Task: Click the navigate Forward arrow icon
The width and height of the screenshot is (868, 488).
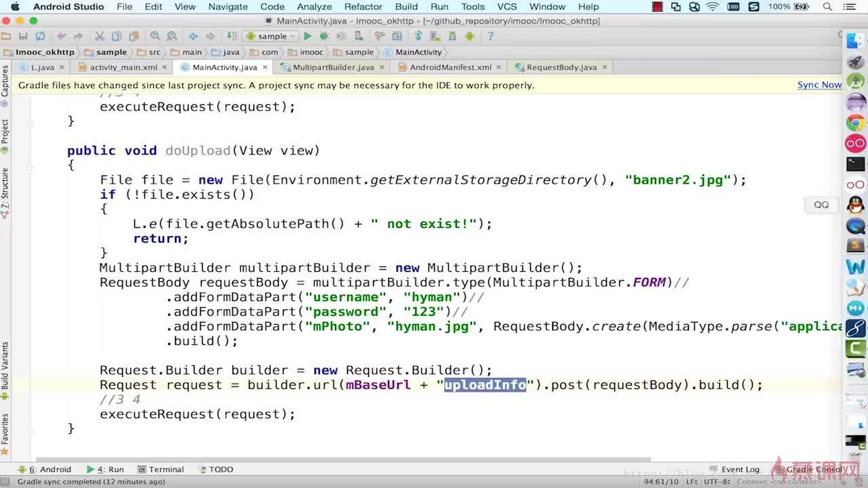Action: 210,36
